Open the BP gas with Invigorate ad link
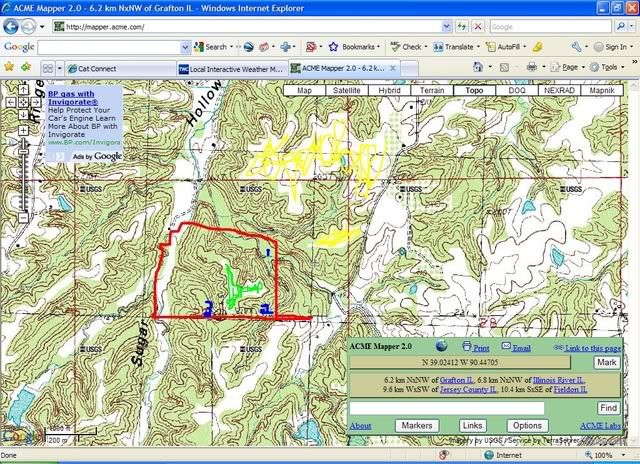This screenshot has width=640, height=464. [73, 98]
